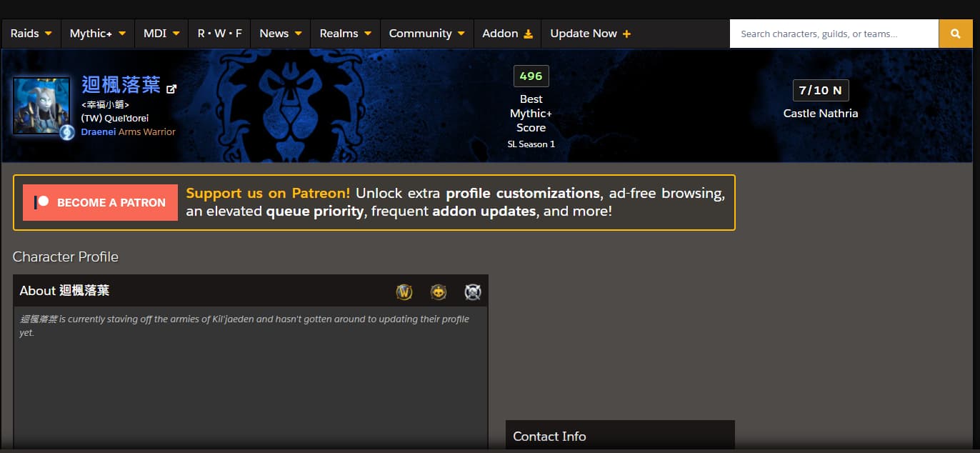Click the Quel'dorei realm link
This screenshot has width=980, height=453.
pyautogui.click(x=115, y=118)
